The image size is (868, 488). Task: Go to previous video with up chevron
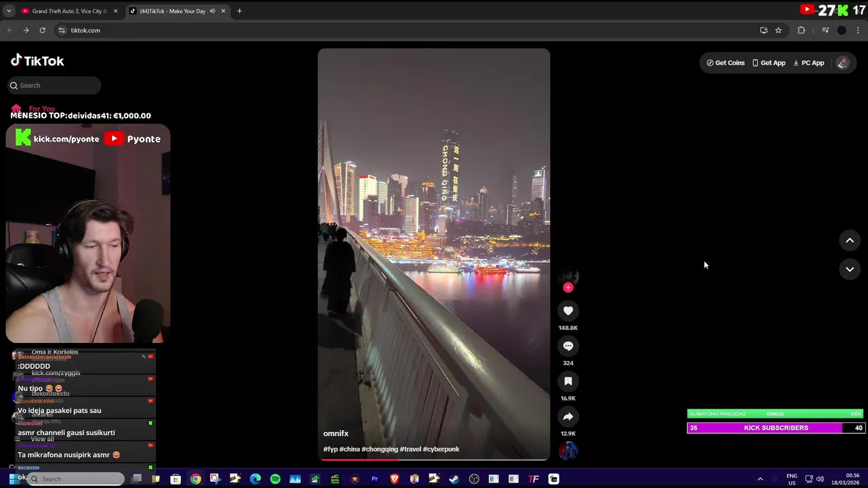(850, 241)
